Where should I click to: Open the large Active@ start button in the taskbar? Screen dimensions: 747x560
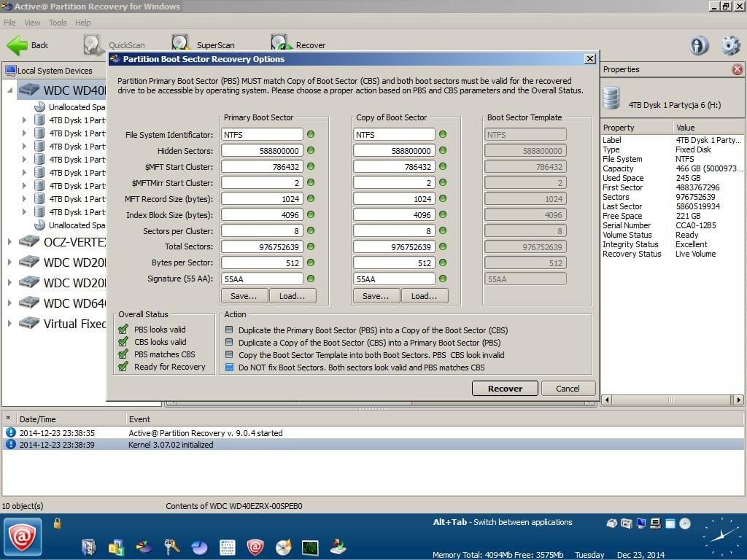(23, 537)
